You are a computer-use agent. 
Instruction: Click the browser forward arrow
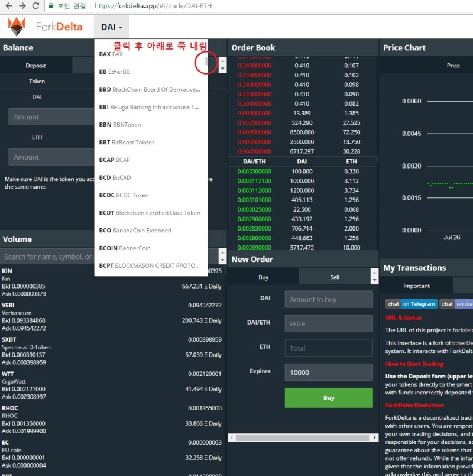22,6
